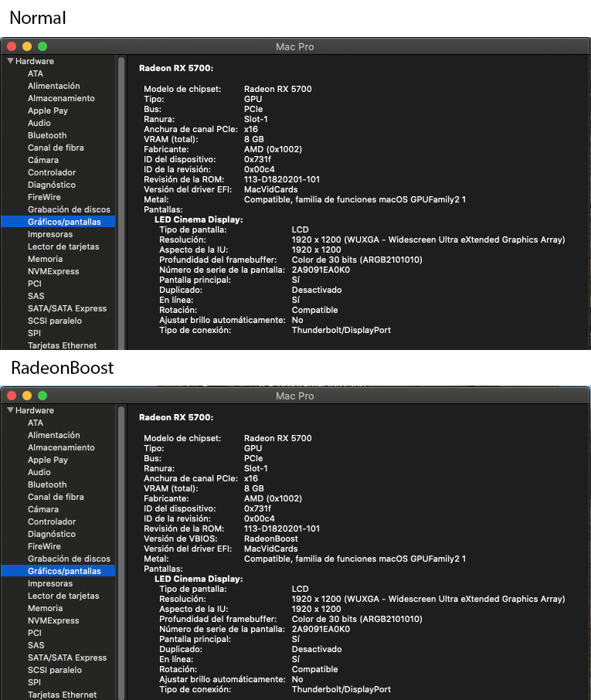The image size is (591, 700).
Task: Collapse the Hardware triangle in the RadeonBoost window
Action: click(10, 409)
